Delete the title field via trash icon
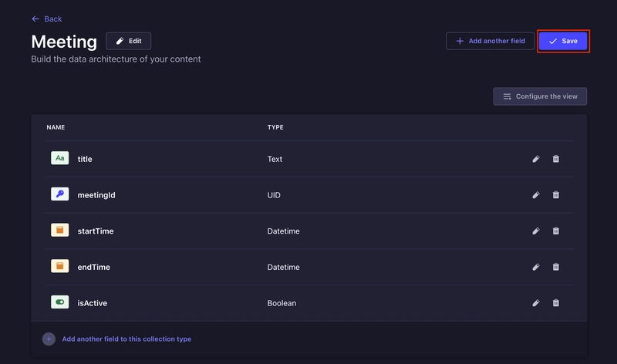The image size is (617, 364). (x=555, y=159)
